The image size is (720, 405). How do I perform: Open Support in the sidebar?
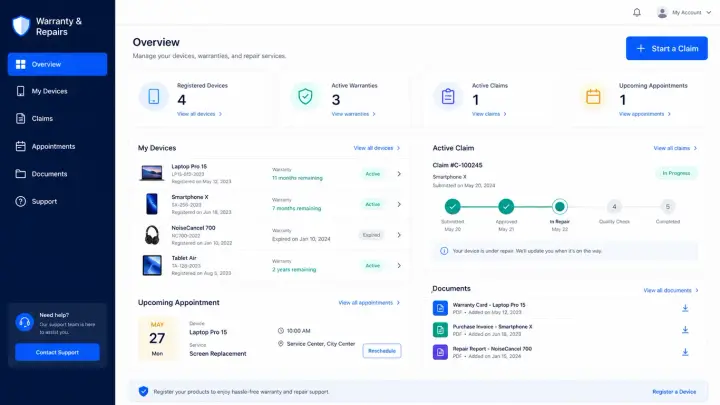57,202
